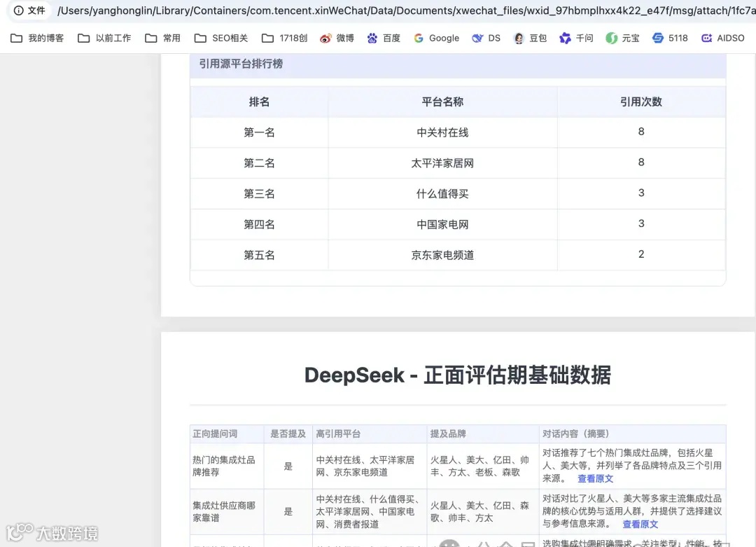
Task: Open the SEO相关 bookmark folder
Action: [x=221, y=38]
